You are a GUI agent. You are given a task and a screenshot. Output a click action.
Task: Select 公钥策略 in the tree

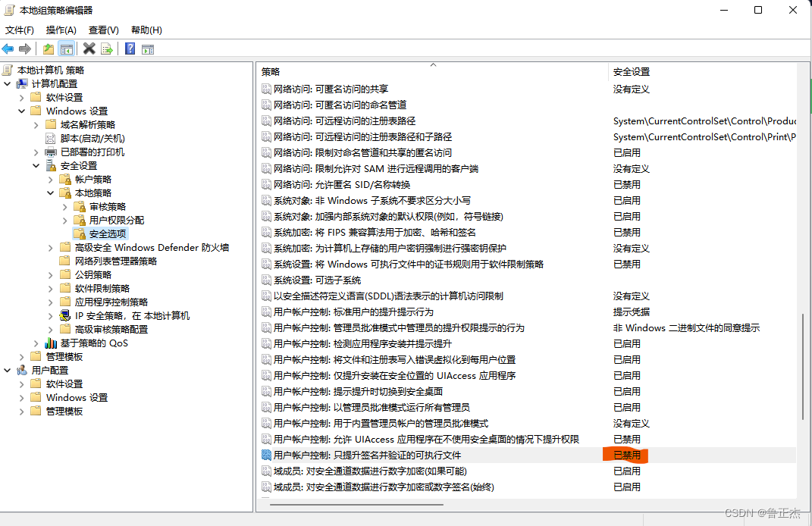coord(93,275)
